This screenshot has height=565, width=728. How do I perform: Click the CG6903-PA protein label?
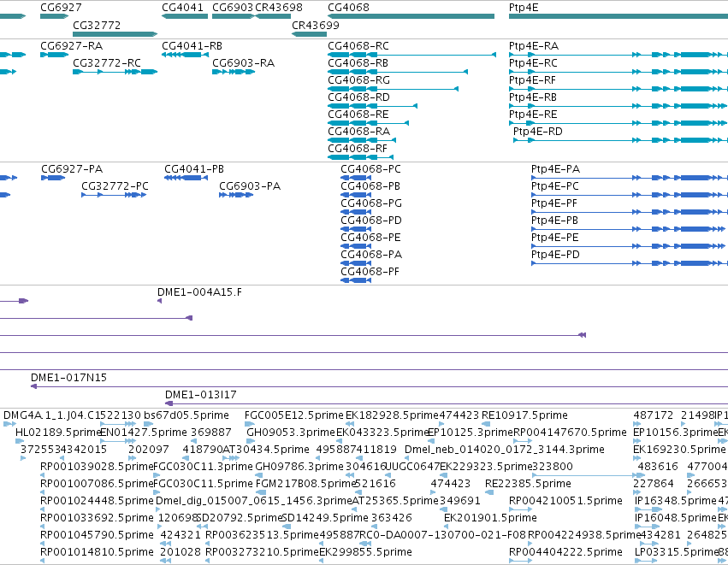[250, 186]
